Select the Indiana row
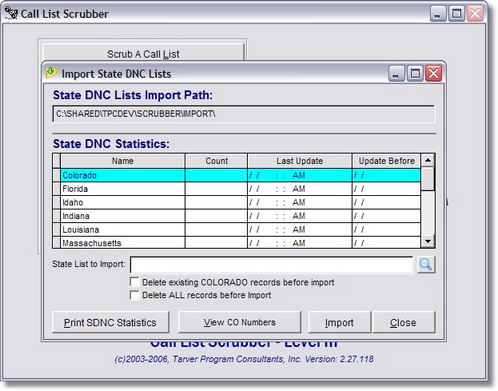The height and width of the screenshot is (391, 498). pos(237,216)
